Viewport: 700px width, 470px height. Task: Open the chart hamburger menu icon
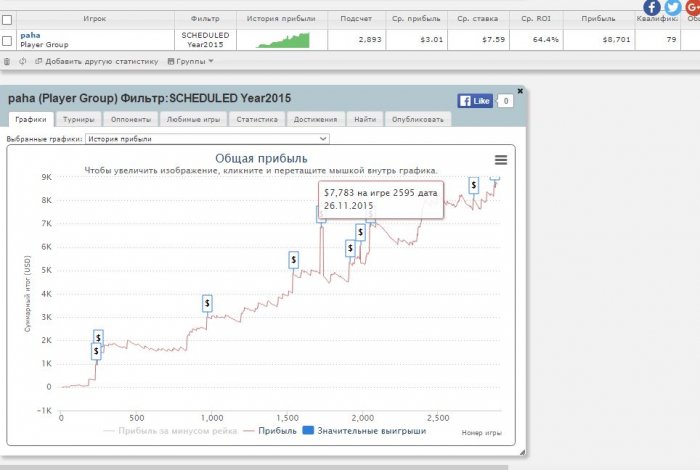pos(500,160)
